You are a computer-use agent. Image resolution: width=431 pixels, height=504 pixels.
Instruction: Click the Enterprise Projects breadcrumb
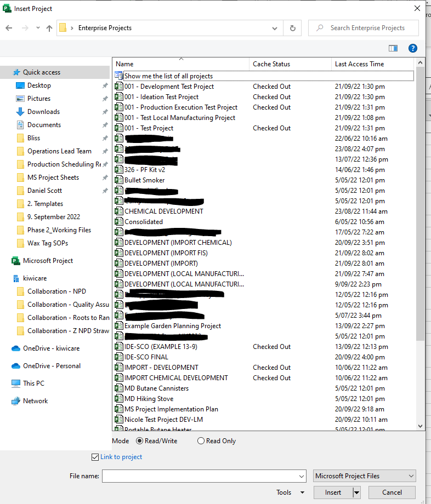pos(105,28)
